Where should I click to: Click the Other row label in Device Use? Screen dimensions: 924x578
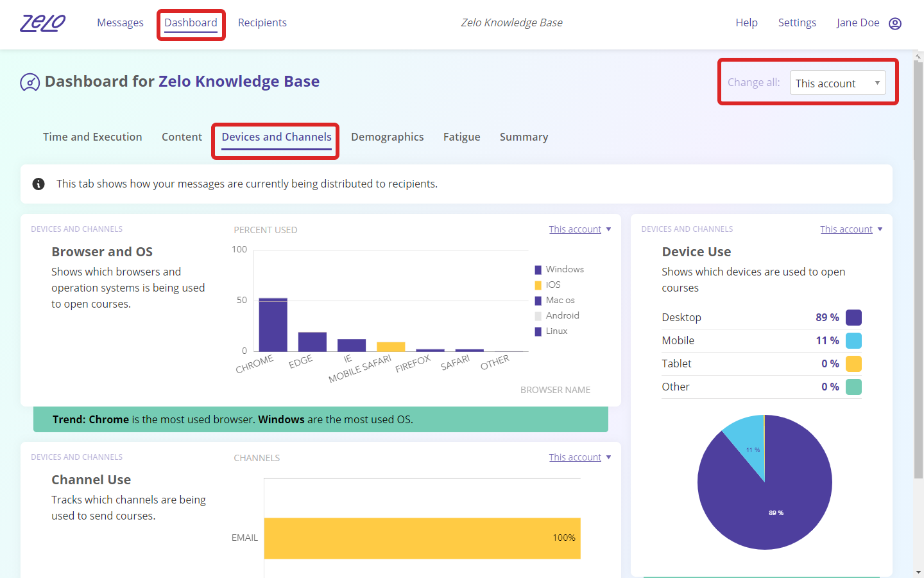676,387
